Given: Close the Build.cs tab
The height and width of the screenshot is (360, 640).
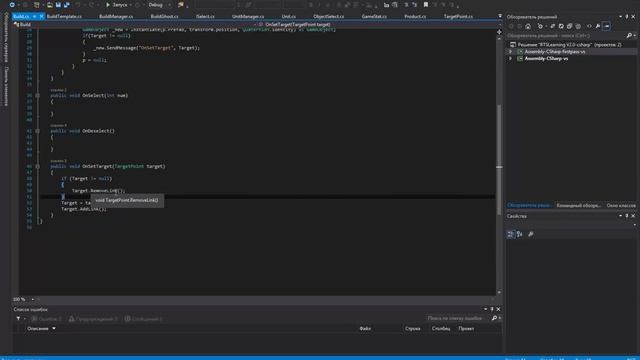Looking at the screenshot, I should click(41, 16).
